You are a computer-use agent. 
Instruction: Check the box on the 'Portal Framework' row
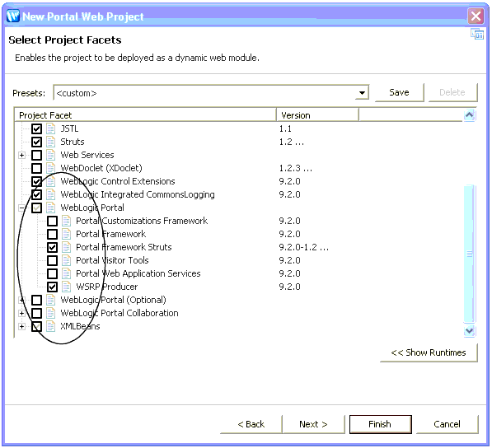(52, 234)
